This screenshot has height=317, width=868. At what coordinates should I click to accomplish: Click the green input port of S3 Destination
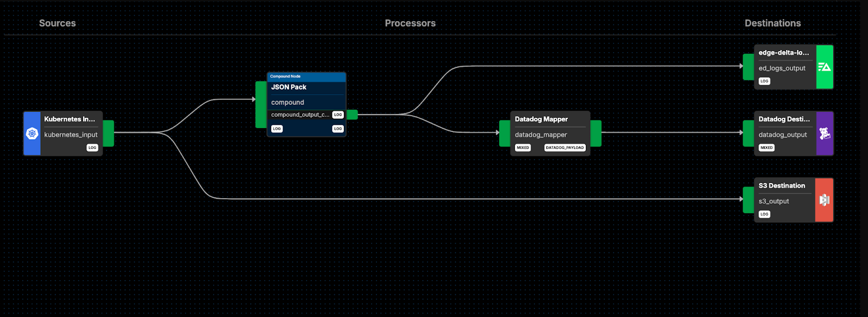click(749, 200)
